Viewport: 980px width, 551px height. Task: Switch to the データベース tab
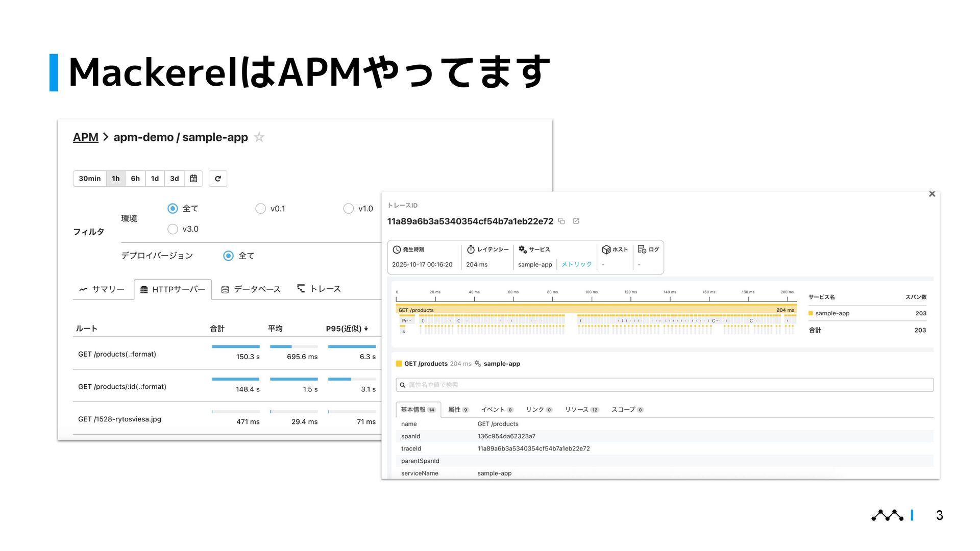point(251,289)
